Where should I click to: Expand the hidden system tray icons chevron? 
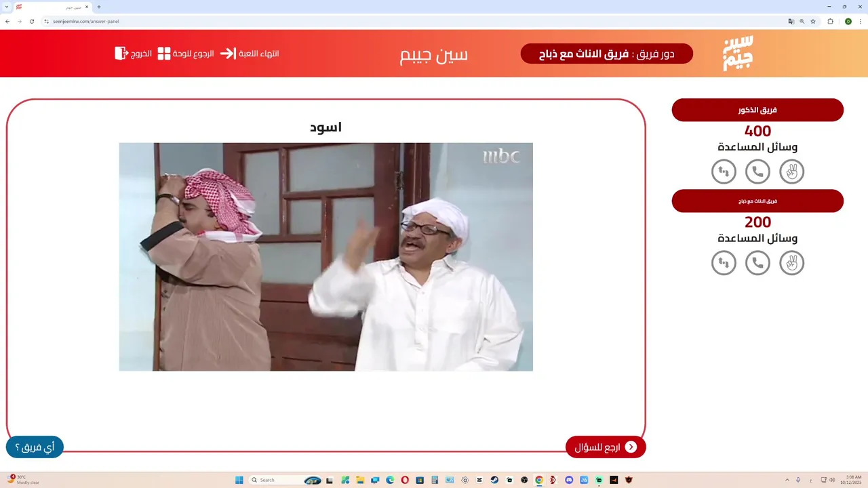pyautogui.click(x=787, y=480)
